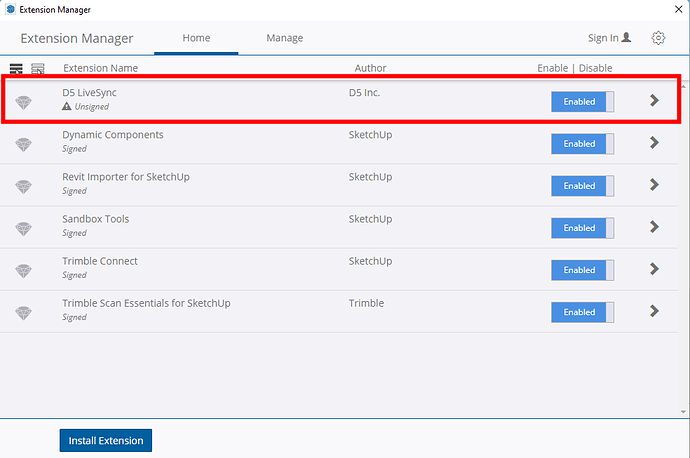Open settings with the gear icon
Viewport: 690px width, 458px height.
(x=658, y=38)
